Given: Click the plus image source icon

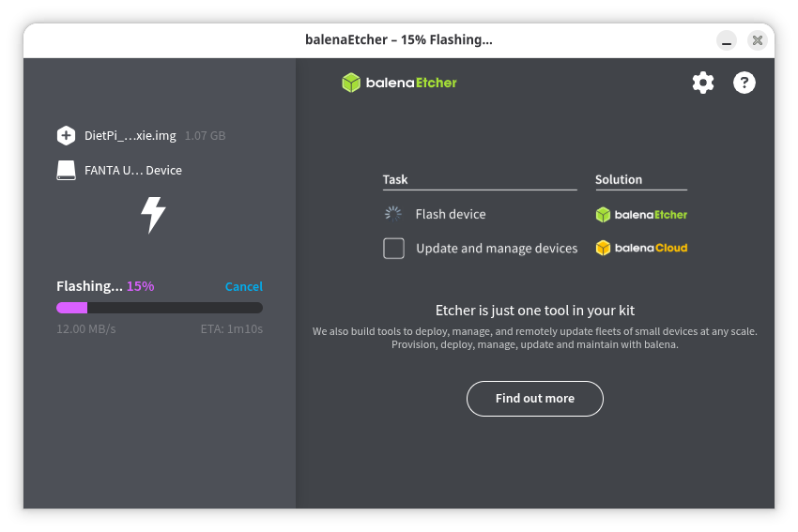Looking at the screenshot, I should (x=66, y=135).
